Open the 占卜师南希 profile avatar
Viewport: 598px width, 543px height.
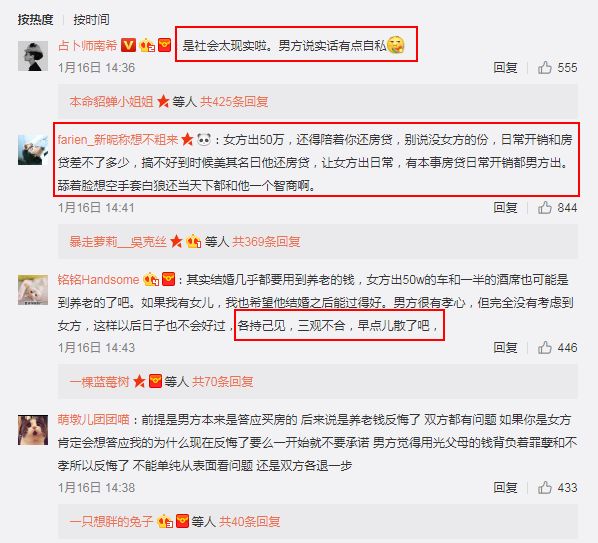pyautogui.click(x=33, y=56)
